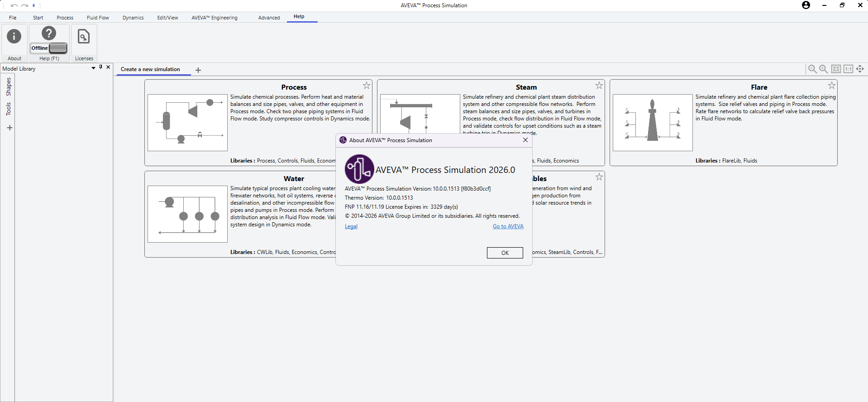The height and width of the screenshot is (402, 868).
Task: Open the Fluid Flow ribbon tab
Action: click(98, 18)
